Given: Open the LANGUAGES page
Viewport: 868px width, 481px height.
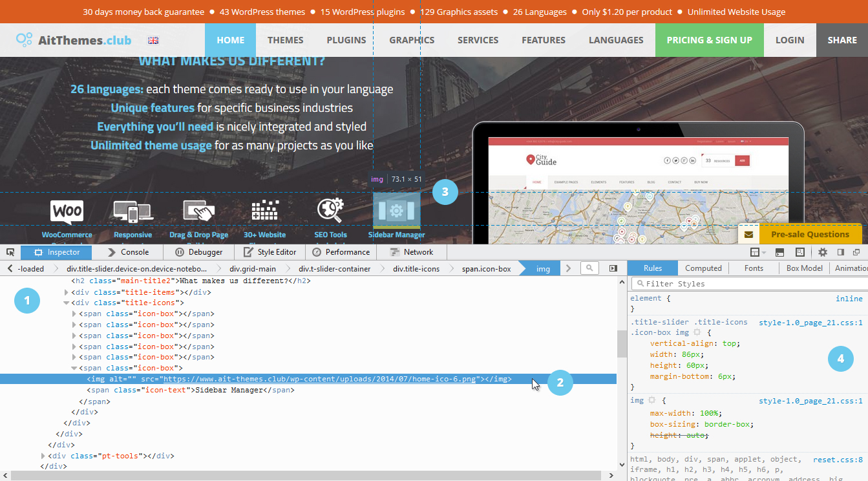Looking at the screenshot, I should (x=616, y=40).
